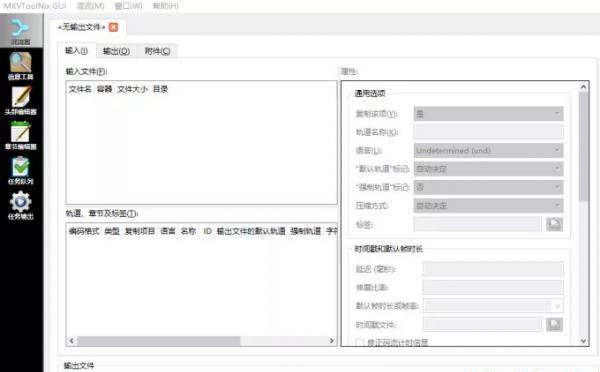Click the 伸缩比率 input field

pos(493,287)
